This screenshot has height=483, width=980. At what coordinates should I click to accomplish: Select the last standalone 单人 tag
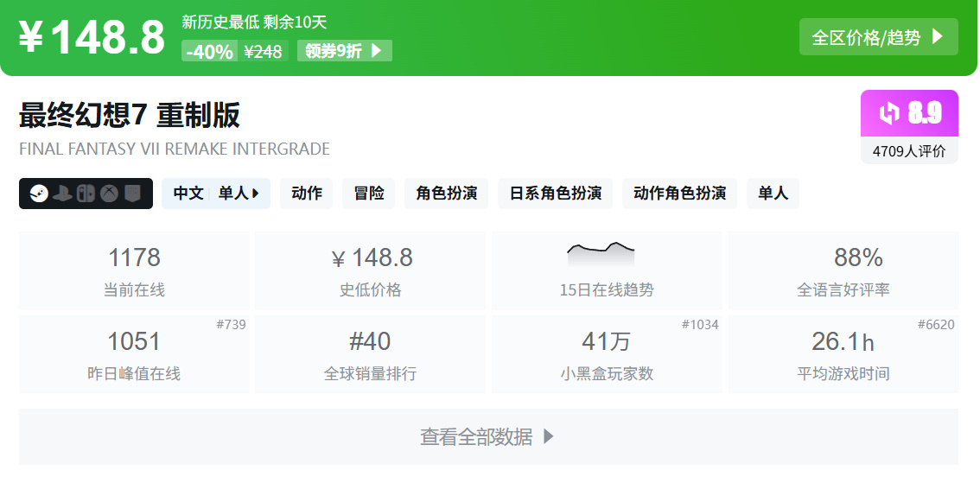773,194
